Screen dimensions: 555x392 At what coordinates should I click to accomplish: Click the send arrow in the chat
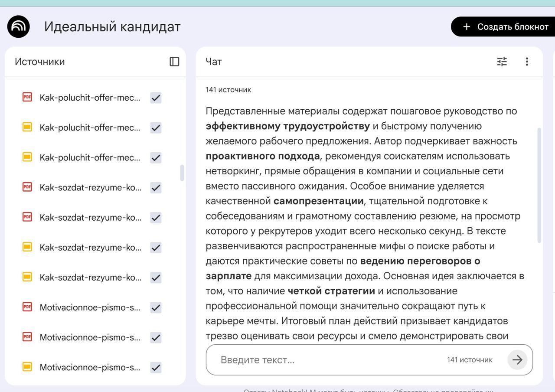pyautogui.click(x=517, y=359)
